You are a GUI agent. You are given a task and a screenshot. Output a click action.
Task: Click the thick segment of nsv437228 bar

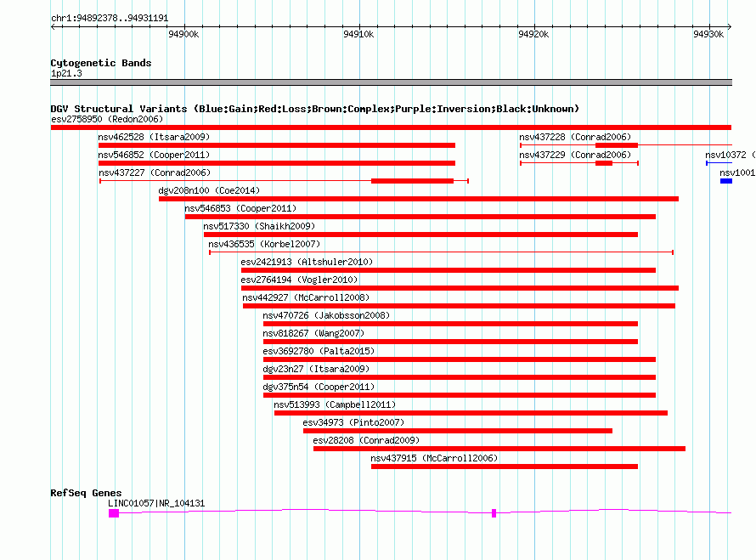pyautogui.click(x=617, y=145)
